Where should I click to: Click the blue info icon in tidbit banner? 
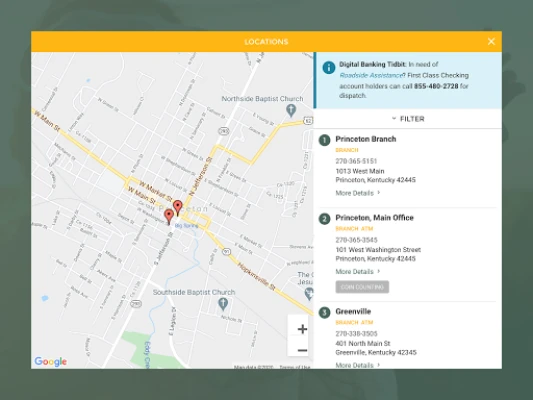(x=329, y=68)
